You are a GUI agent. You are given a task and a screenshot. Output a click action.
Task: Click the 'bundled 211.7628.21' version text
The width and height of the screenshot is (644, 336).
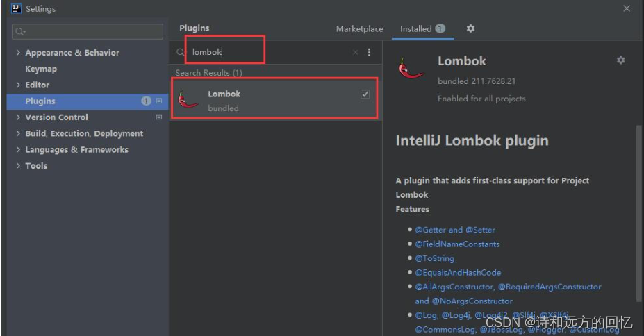point(477,81)
